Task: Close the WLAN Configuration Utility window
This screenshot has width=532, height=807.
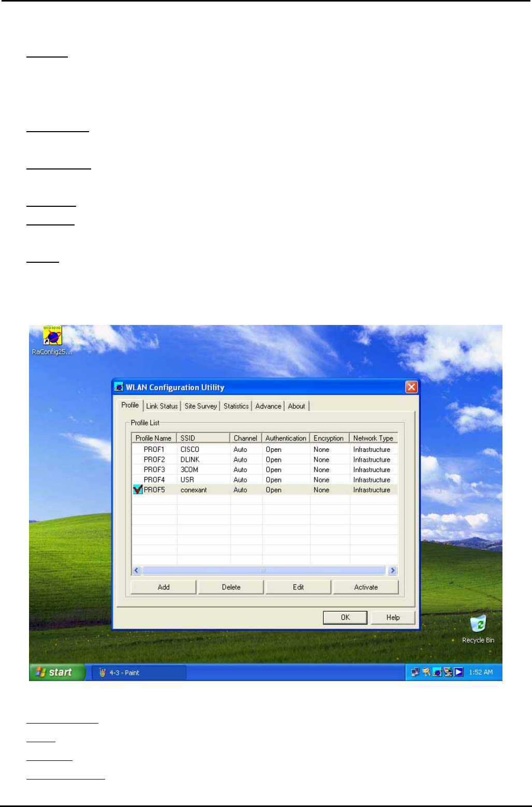Action: point(411,387)
